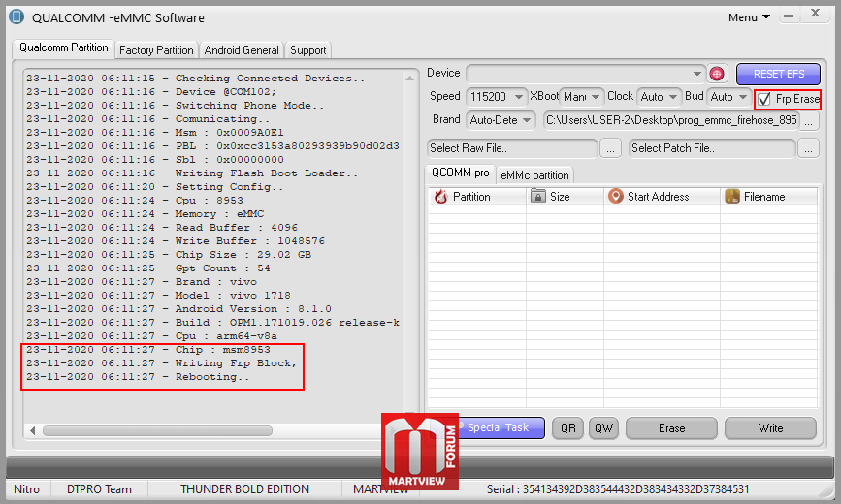Minimize the QUALCOMM eMMC window

[x=789, y=16]
